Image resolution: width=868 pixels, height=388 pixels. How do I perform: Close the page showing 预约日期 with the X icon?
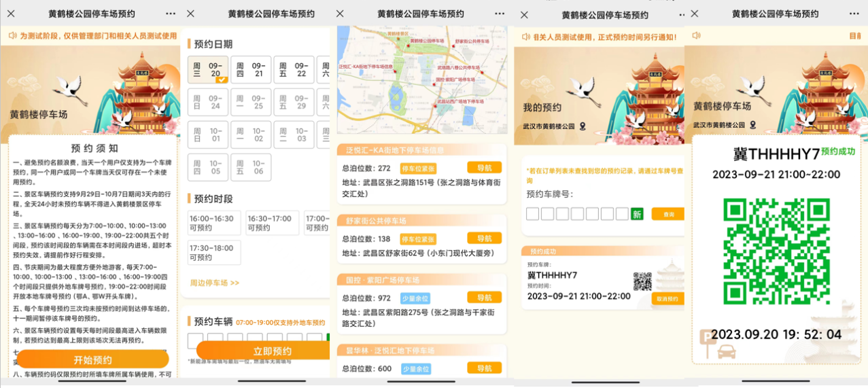coord(190,14)
